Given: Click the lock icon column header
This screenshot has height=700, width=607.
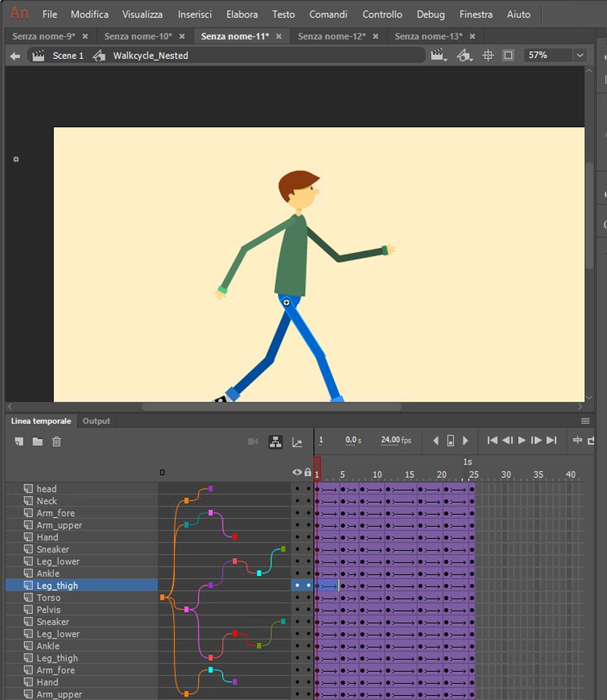Looking at the screenshot, I should pos(308,472).
